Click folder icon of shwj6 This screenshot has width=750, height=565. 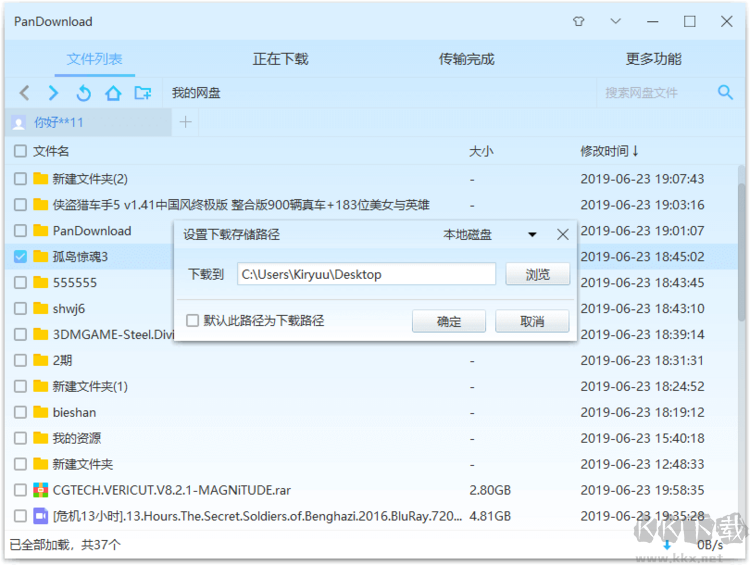(x=41, y=309)
